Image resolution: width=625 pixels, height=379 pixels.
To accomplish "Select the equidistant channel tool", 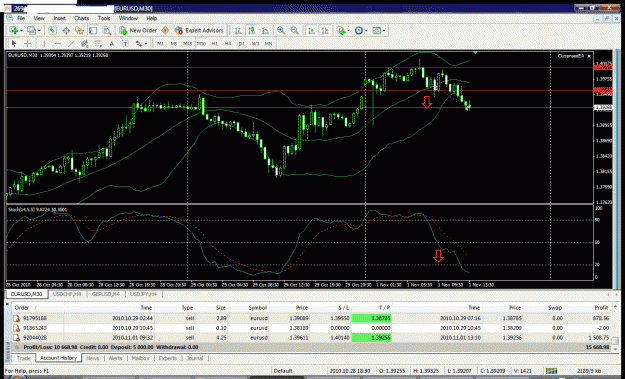I will pyautogui.click(x=85, y=43).
